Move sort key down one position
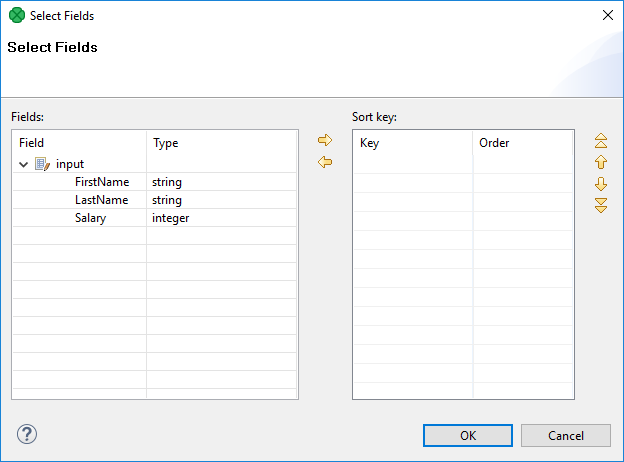 (601, 184)
